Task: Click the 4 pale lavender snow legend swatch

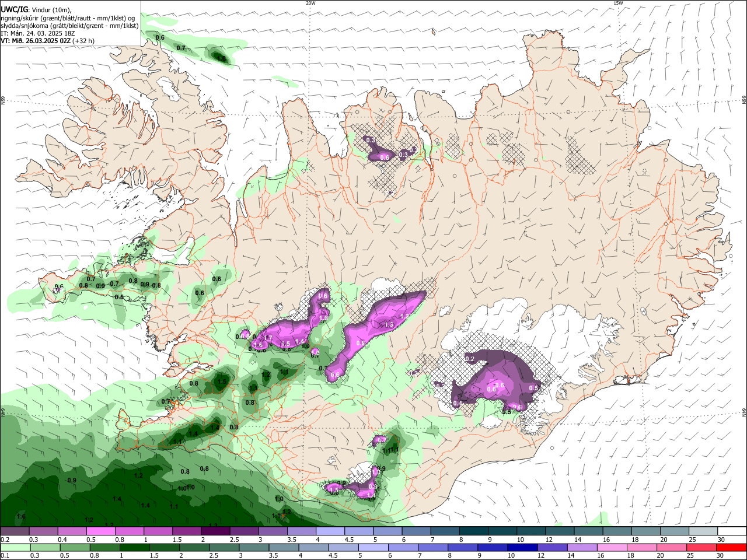Action: tap(330, 531)
